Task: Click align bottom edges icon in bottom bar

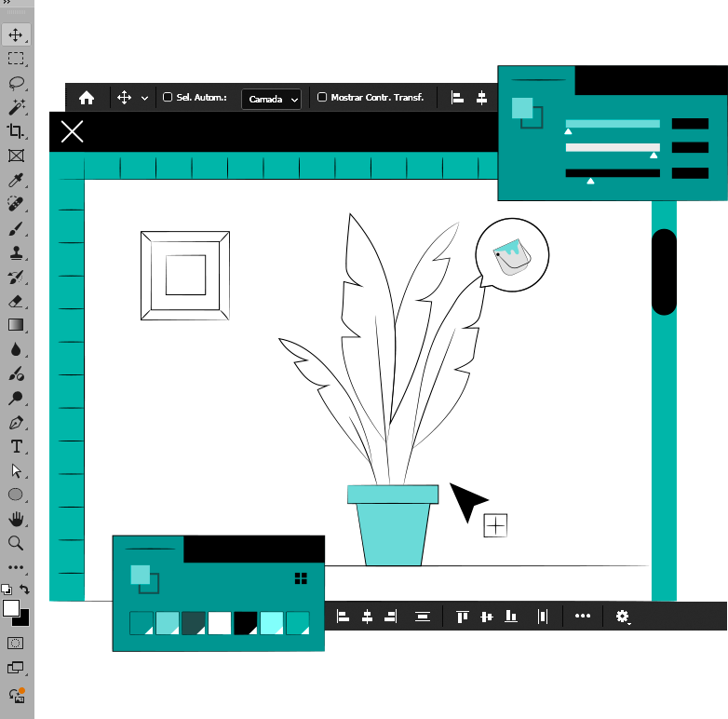Action: (511, 617)
